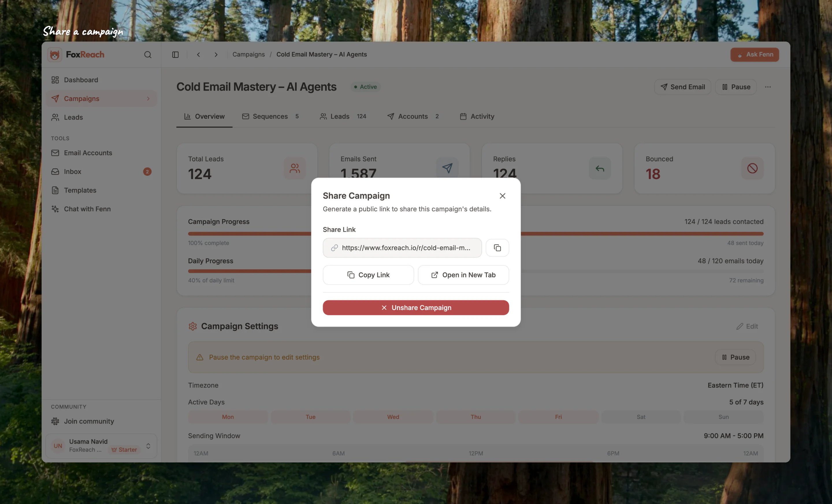832x504 pixels.
Task: Click the Total Leads people icon
Action: pyautogui.click(x=295, y=168)
